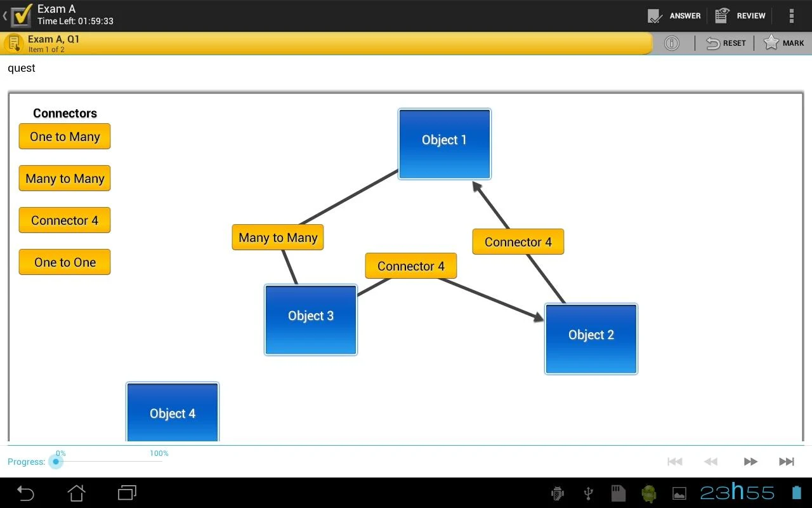Tap the battery status icon
812x508 pixels.
pyautogui.click(x=797, y=492)
